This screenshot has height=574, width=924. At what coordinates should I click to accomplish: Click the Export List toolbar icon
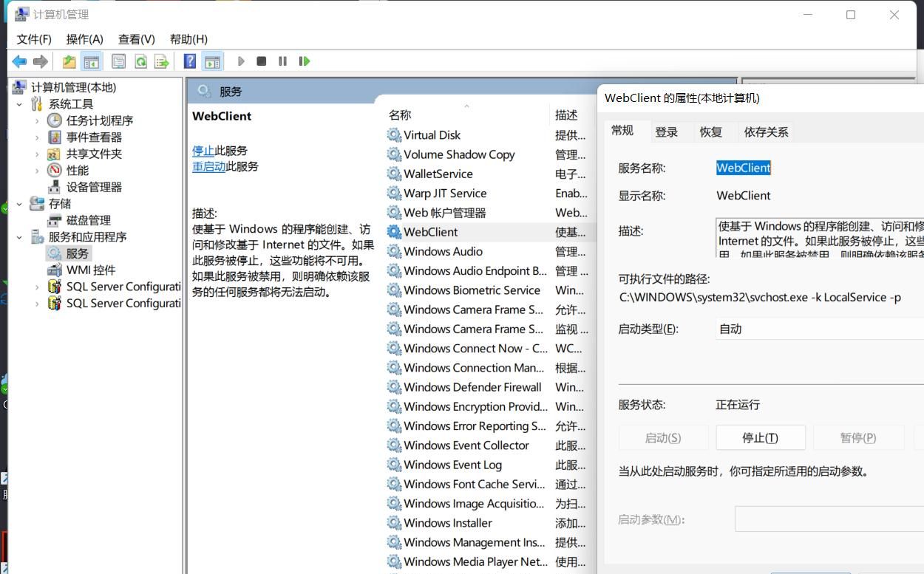pyautogui.click(x=161, y=61)
